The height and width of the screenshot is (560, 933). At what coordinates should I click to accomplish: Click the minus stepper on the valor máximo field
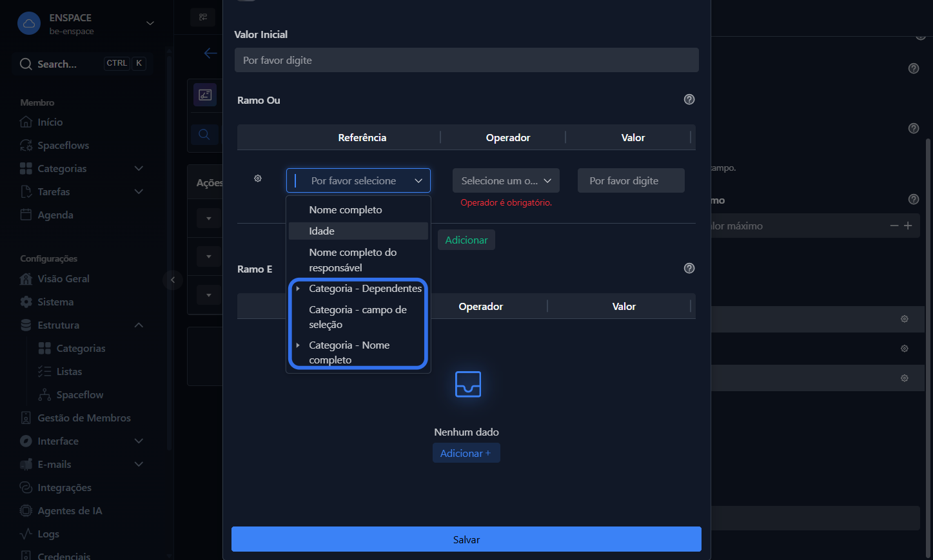pyautogui.click(x=894, y=226)
